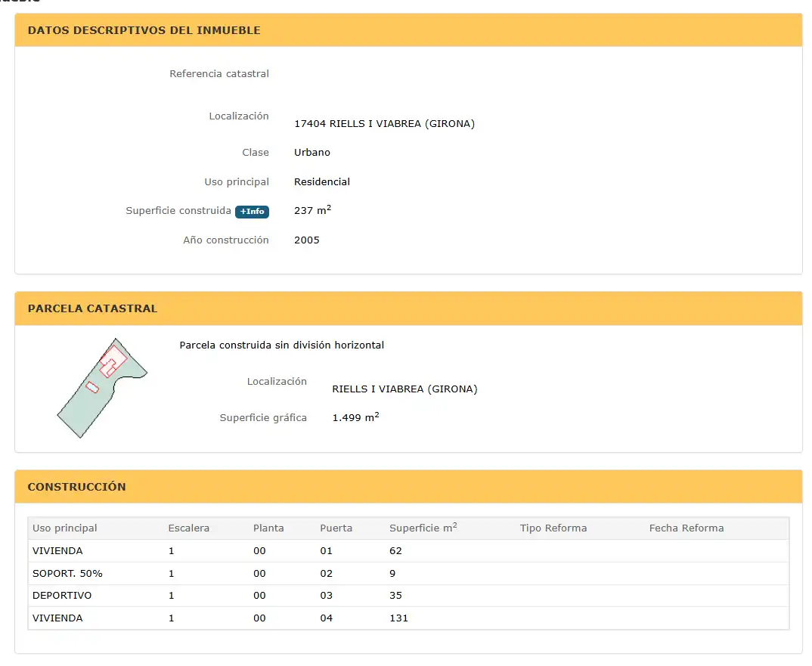Click the 'Tipo Reforma' column header
The width and height of the screenshot is (812, 666).
coord(553,528)
